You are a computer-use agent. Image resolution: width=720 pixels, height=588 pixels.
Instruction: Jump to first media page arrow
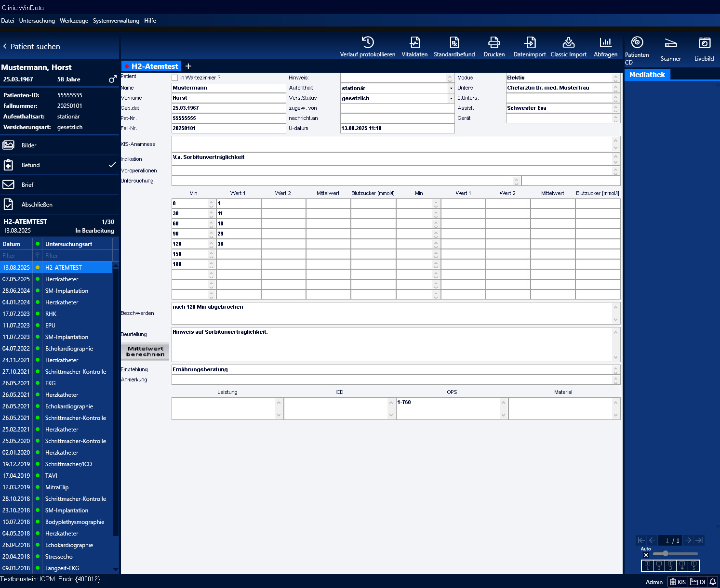click(641, 540)
